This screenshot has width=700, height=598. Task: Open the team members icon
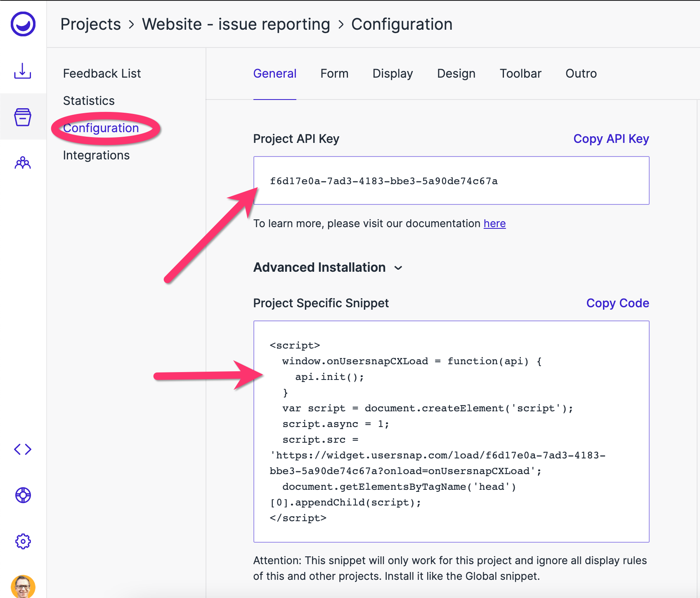coord(23,163)
